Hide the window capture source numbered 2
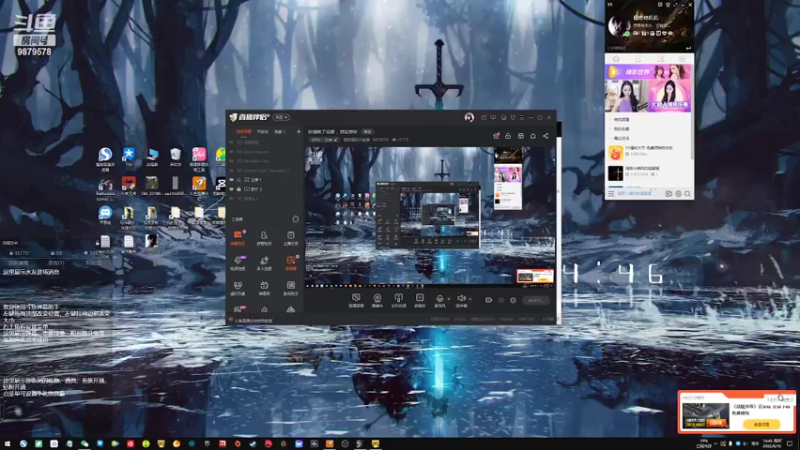Image resolution: width=800 pixels, height=450 pixels. click(232, 189)
